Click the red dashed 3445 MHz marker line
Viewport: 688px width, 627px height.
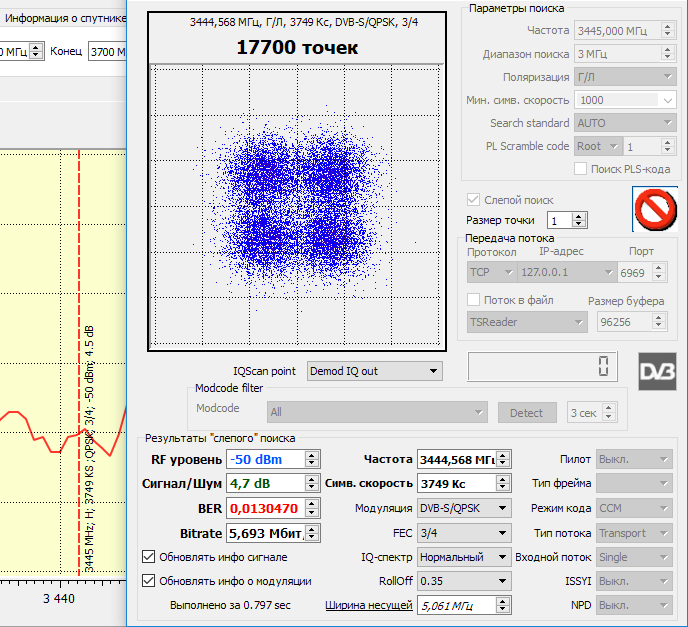[79, 363]
